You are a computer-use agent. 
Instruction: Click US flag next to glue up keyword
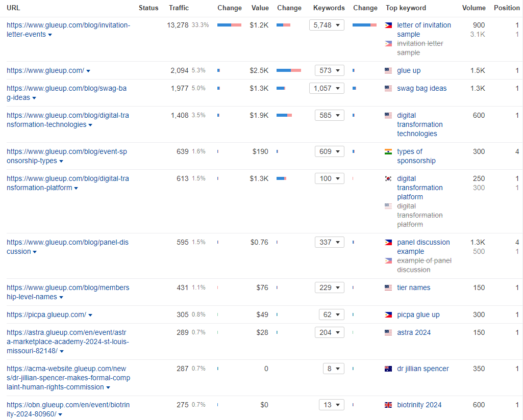pos(388,71)
